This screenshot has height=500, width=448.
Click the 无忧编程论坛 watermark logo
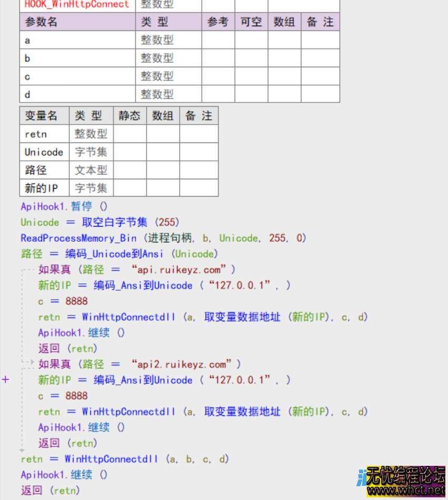click(405, 476)
